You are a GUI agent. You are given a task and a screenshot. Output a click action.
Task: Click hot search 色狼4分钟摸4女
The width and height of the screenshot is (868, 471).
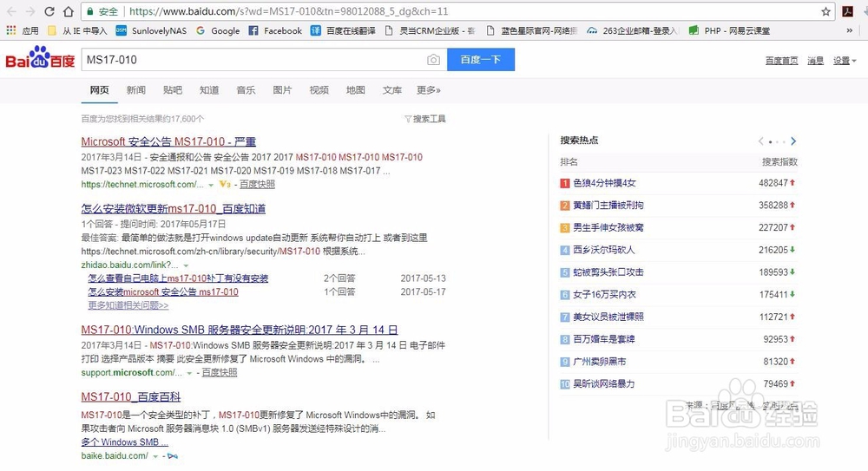point(604,183)
